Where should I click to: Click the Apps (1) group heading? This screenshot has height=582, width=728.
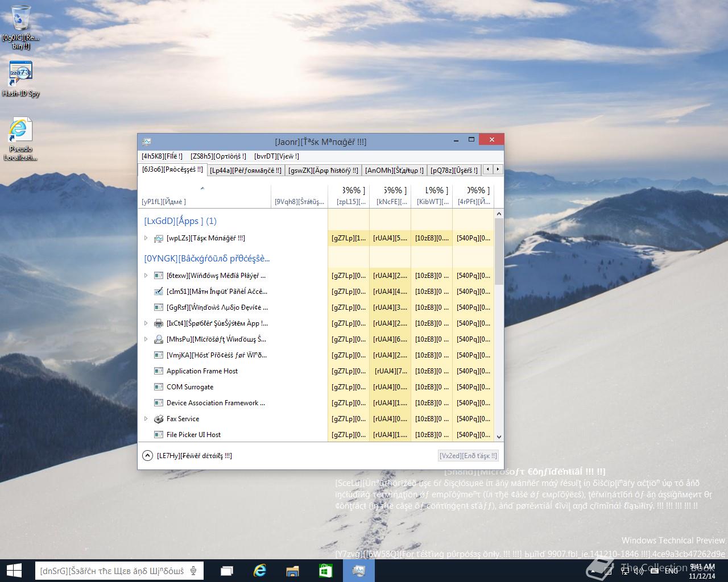180,221
